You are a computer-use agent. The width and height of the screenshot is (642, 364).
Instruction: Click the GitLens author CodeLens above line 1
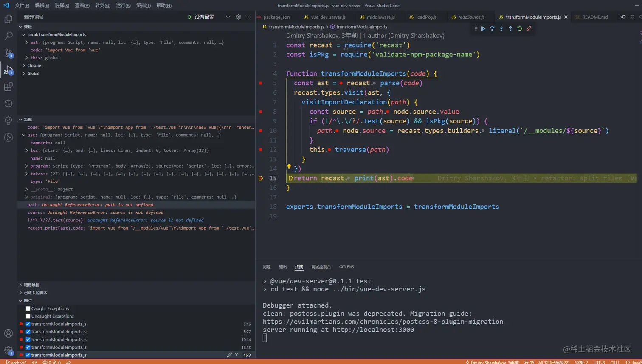[x=365, y=36]
